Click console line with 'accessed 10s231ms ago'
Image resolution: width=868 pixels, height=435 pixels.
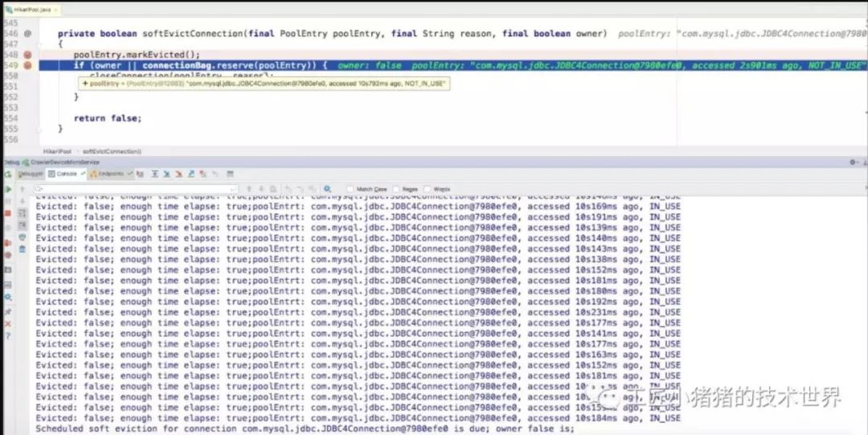(x=358, y=313)
